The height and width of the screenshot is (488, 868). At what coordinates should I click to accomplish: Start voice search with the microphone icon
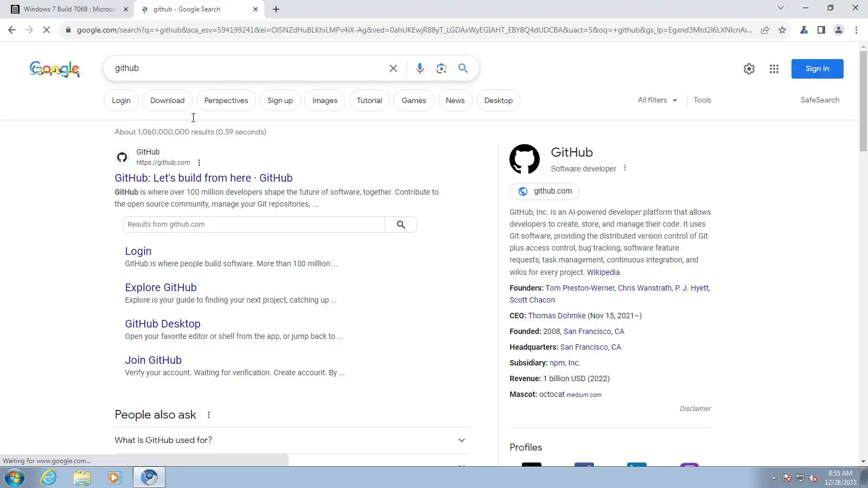pyautogui.click(x=420, y=68)
